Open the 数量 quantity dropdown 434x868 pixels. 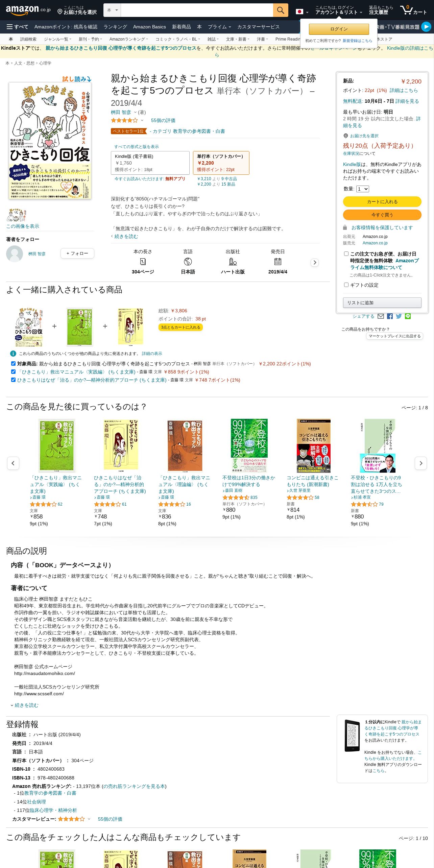[363, 189]
